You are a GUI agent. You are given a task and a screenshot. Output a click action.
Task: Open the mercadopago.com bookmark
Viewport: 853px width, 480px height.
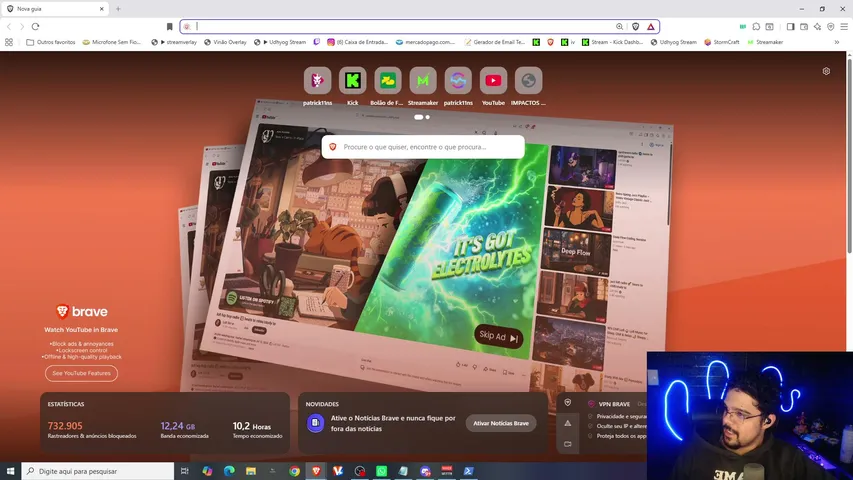(425, 42)
